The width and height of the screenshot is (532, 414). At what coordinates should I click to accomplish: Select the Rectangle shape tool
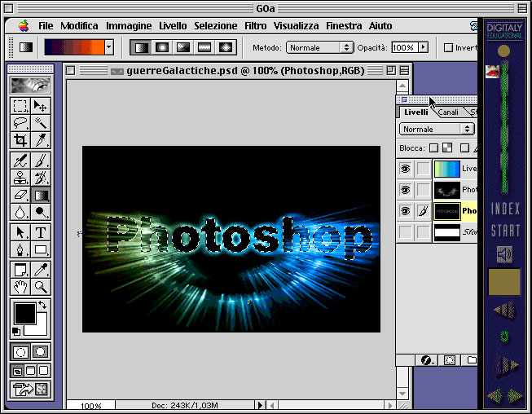coord(41,249)
